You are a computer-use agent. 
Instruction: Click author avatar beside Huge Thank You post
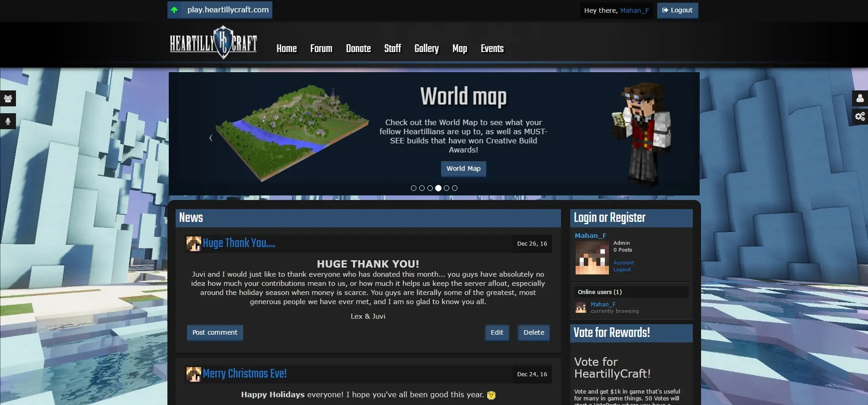click(193, 243)
